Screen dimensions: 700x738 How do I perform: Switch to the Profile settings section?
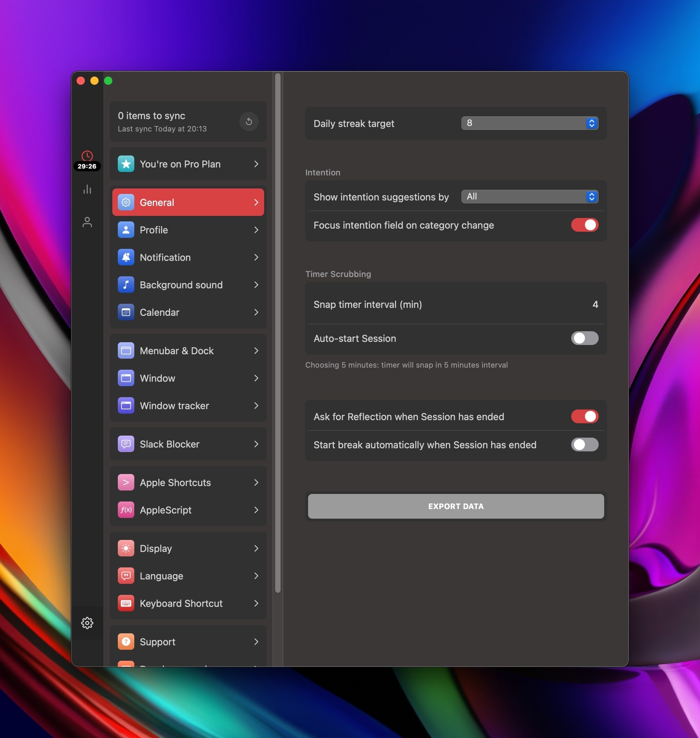pyautogui.click(x=188, y=230)
